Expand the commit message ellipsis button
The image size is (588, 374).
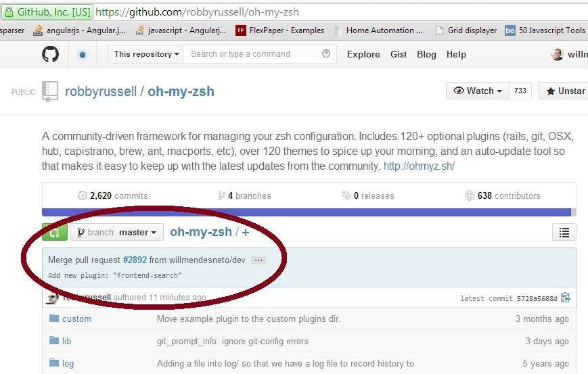click(258, 260)
